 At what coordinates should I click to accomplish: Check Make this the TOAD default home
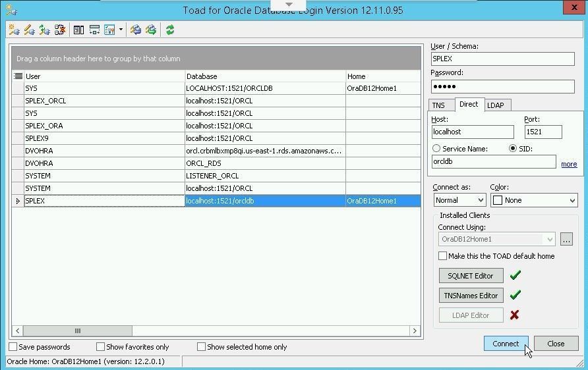click(x=442, y=256)
